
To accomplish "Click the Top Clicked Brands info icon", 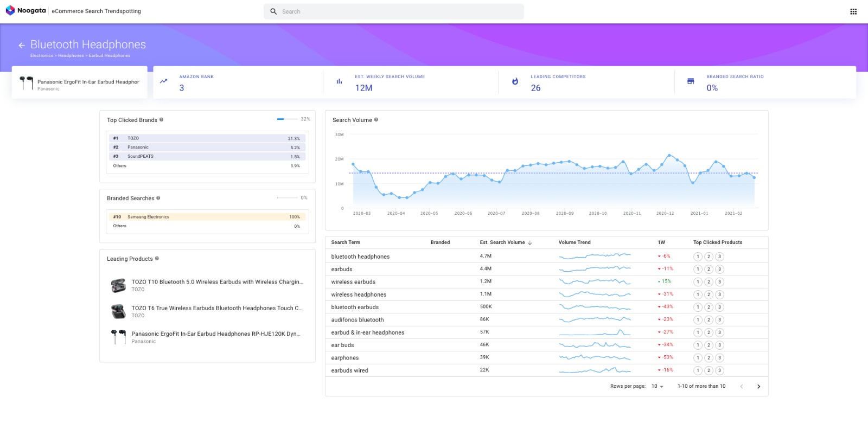I will coord(161,120).
